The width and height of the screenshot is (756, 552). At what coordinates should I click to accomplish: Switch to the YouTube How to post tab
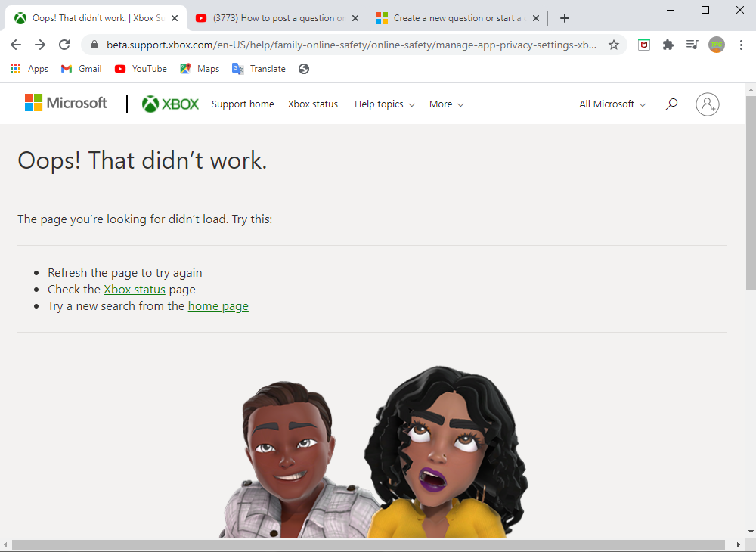[x=277, y=18]
